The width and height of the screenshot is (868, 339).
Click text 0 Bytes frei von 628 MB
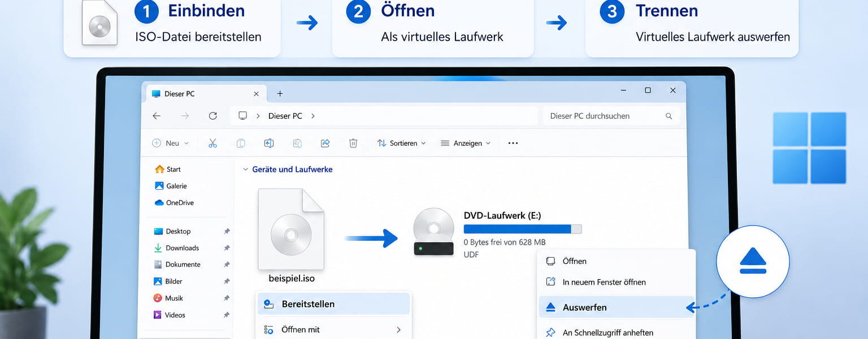(x=505, y=242)
